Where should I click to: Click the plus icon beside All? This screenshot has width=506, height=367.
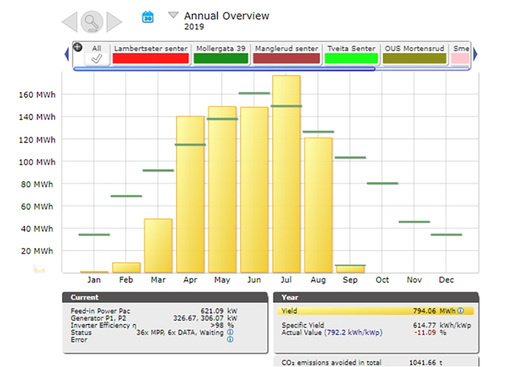[x=78, y=47]
